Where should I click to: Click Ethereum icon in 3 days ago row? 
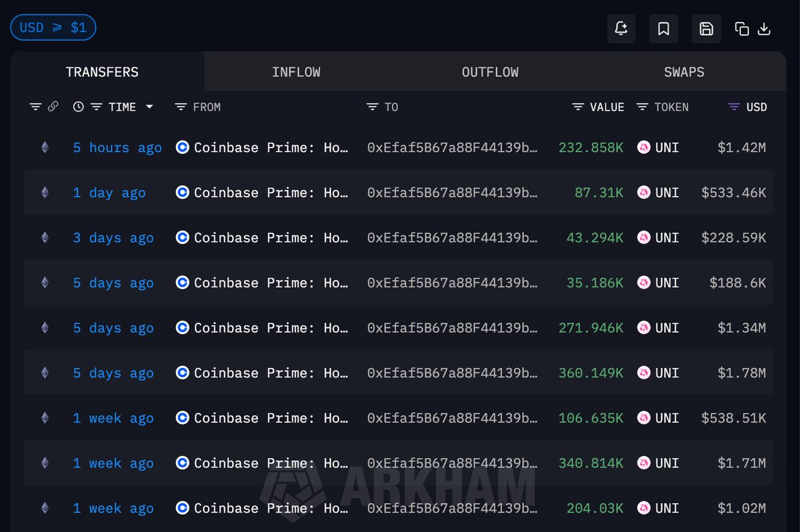(45, 237)
